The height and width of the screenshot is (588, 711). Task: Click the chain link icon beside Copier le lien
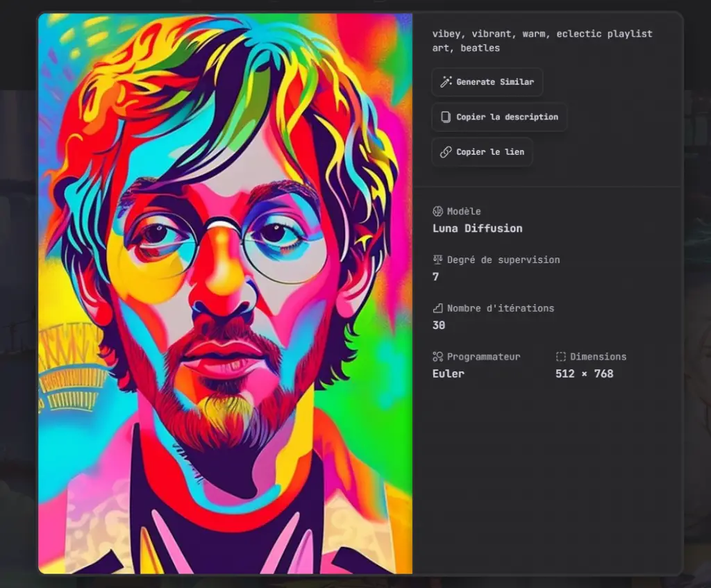446,152
